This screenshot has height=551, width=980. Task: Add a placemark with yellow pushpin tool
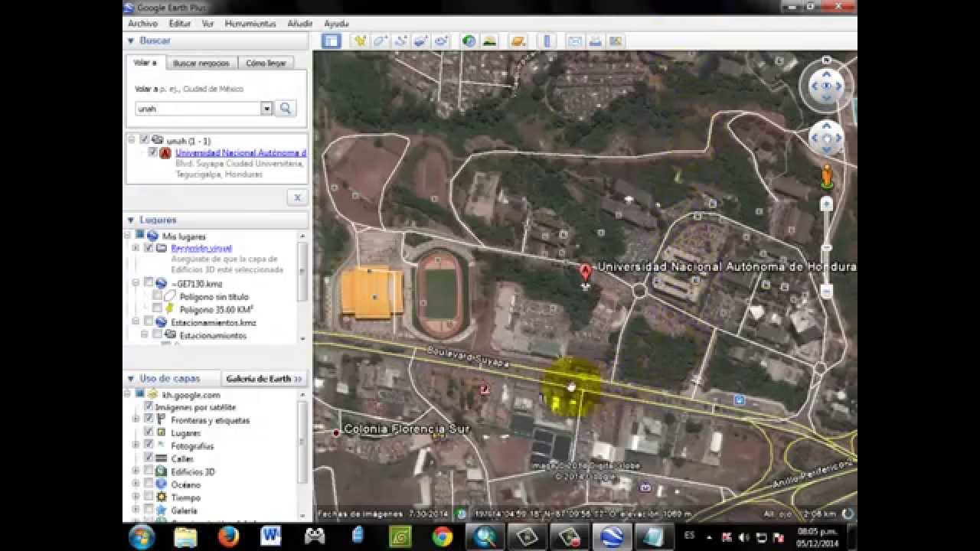[x=359, y=41]
